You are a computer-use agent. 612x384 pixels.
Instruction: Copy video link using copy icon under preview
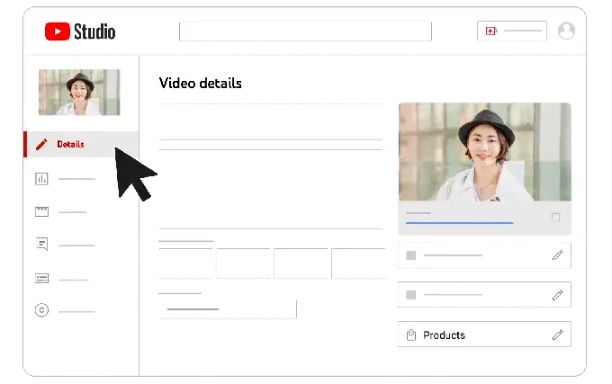tap(556, 217)
